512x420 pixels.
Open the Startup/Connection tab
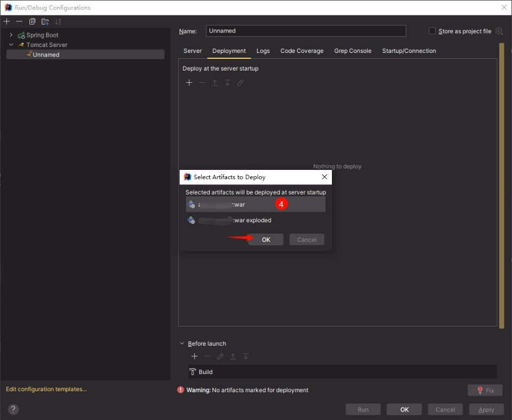(x=409, y=51)
